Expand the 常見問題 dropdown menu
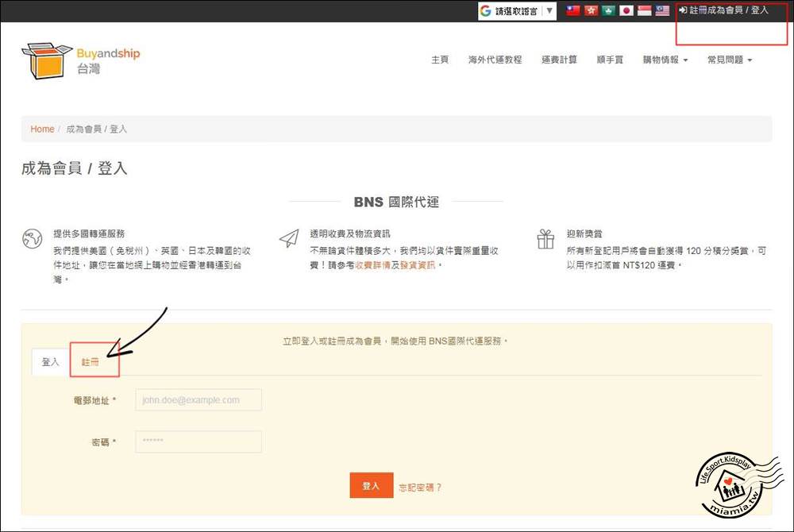Viewport: 794px width, 532px height. (x=729, y=60)
